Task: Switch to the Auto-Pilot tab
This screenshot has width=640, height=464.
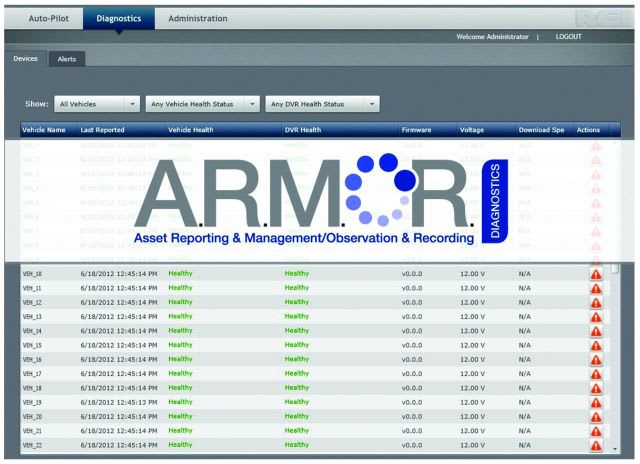Action: click(49, 18)
